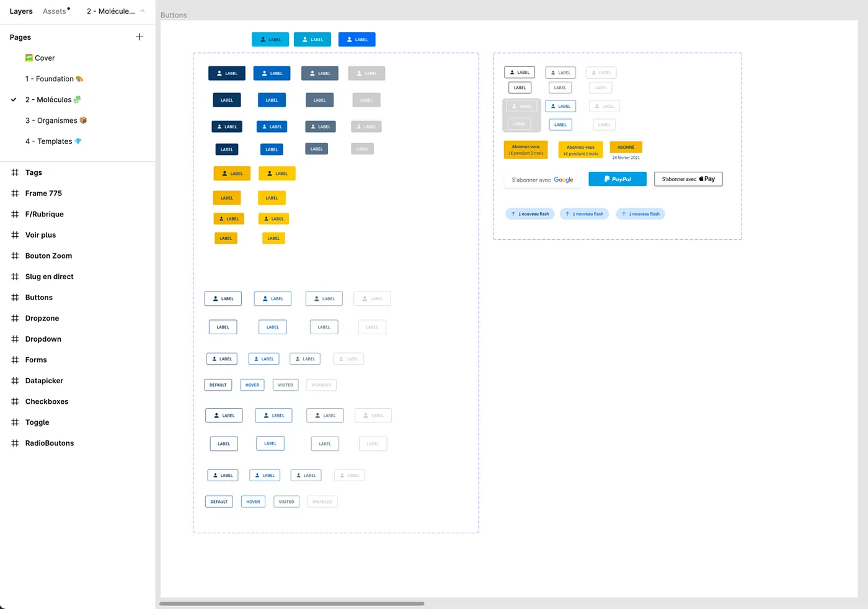This screenshot has width=868, height=609.
Task: Click the frame icon beside Forms
Action: click(15, 360)
